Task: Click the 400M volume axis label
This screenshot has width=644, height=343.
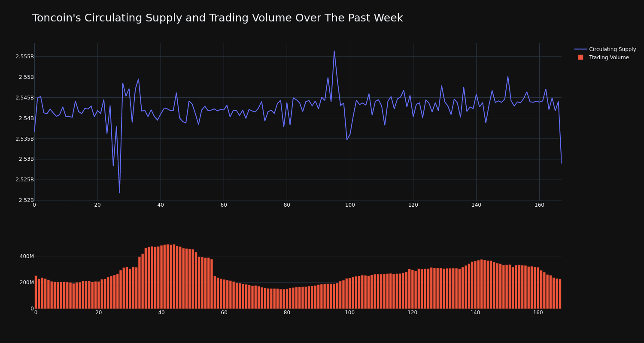Action: pyautogui.click(x=27, y=256)
